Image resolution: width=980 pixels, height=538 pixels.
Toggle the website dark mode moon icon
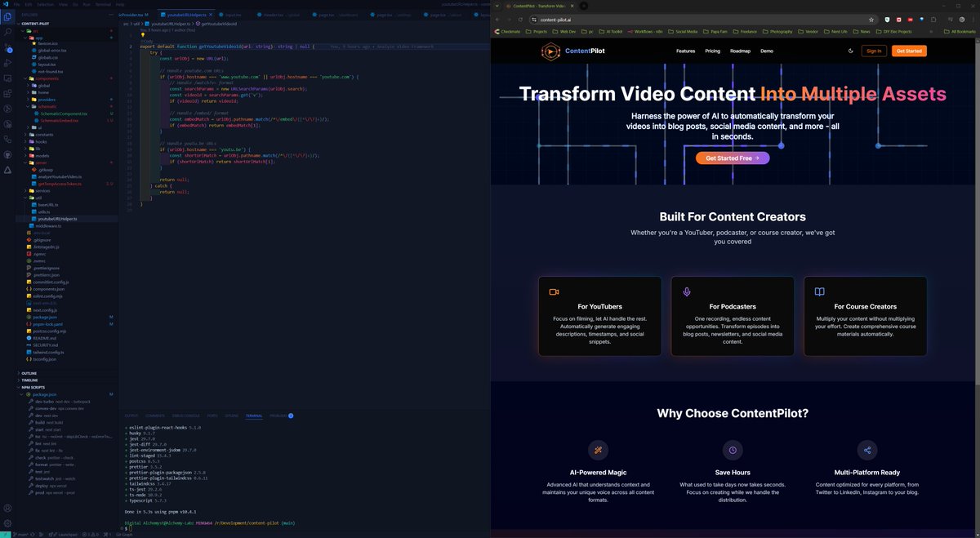click(852, 51)
